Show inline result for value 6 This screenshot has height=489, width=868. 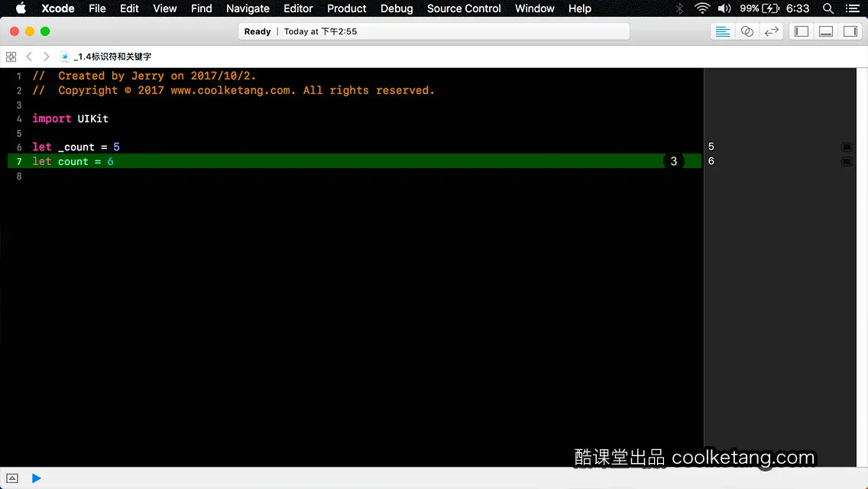click(x=847, y=161)
